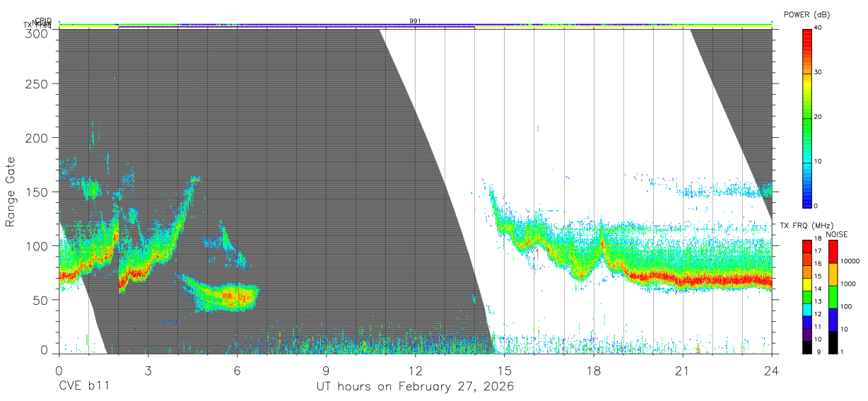This screenshot has height=401, width=868.
Task: Click the '24' hour label on x-axis
Action: (x=771, y=370)
